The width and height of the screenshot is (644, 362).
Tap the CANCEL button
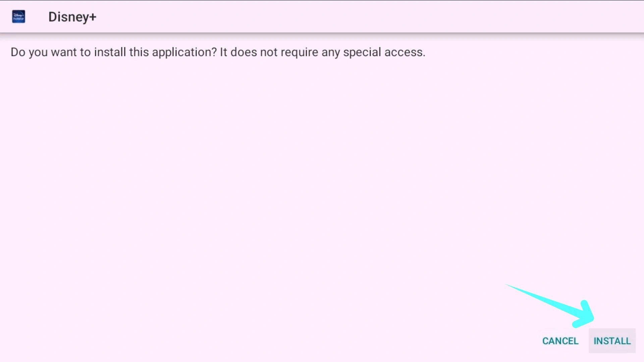click(x=560, y=341)
